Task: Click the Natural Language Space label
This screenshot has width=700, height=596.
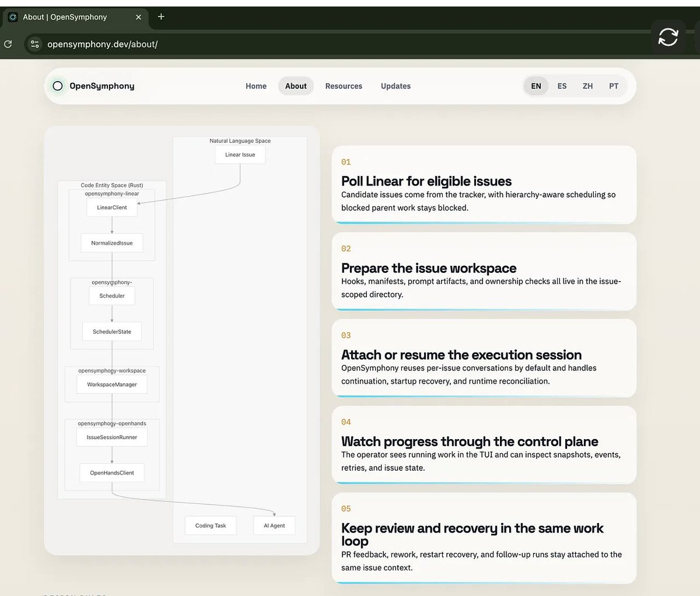Action: tap(240, 141)
